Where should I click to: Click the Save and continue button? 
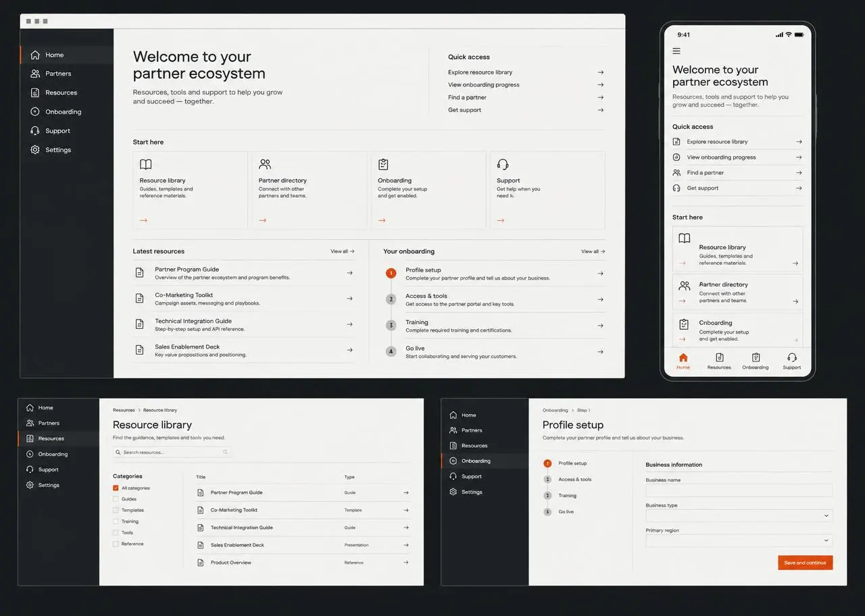click(806, 563)
